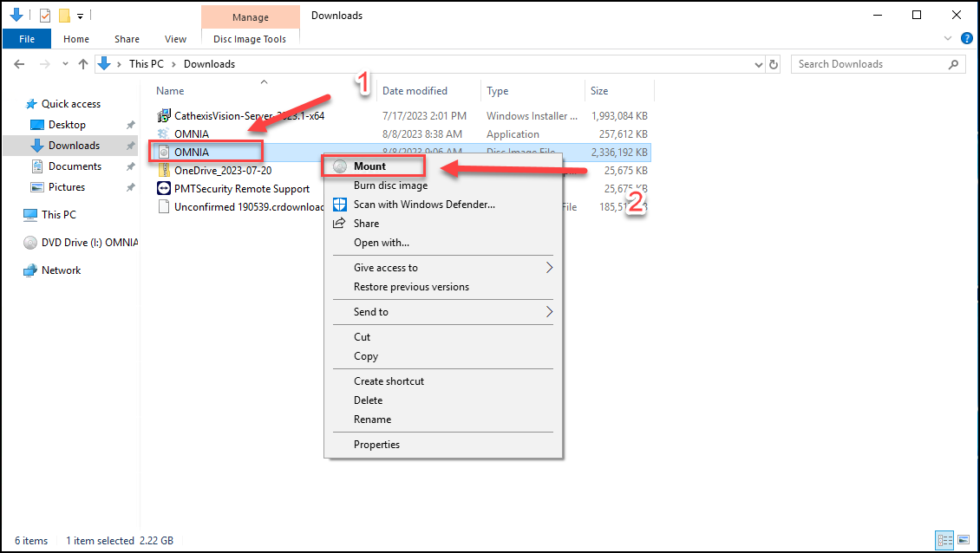This screenshot has width=980, height=553.
Task: Open the Disc Image Tools tab
Action: [250, 39]
